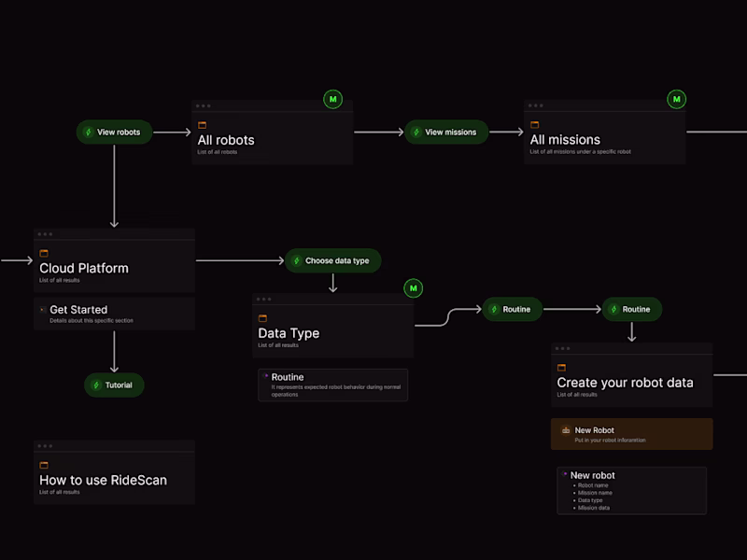Select the New Robot highlighted brown block
This screenshot has width=747, height=560.
(x=631, y=434)
